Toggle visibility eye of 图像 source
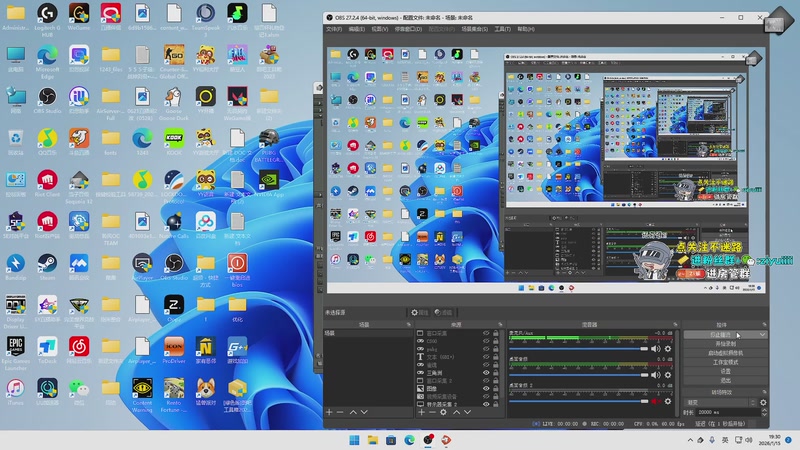 (x=486, y=389)
